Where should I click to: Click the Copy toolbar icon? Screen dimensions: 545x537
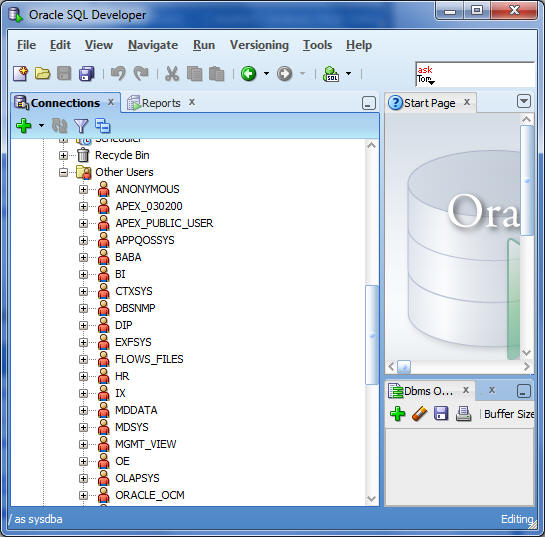[194, 74]
